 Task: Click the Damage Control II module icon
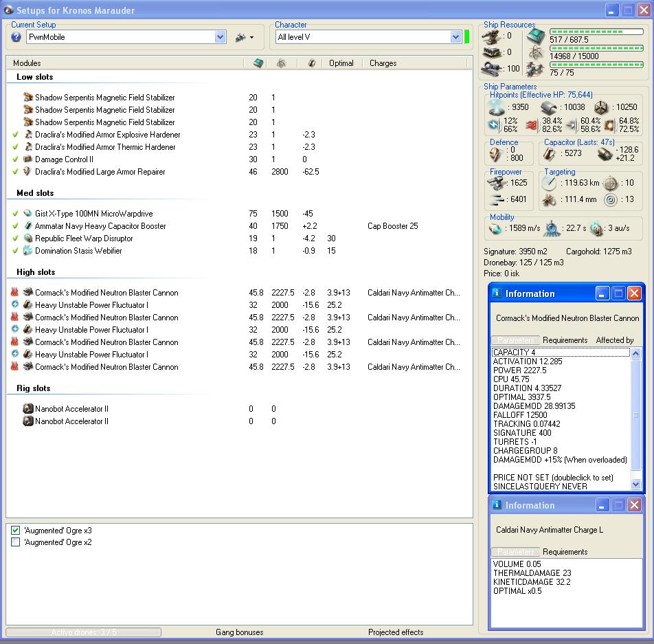coord(27,159)
